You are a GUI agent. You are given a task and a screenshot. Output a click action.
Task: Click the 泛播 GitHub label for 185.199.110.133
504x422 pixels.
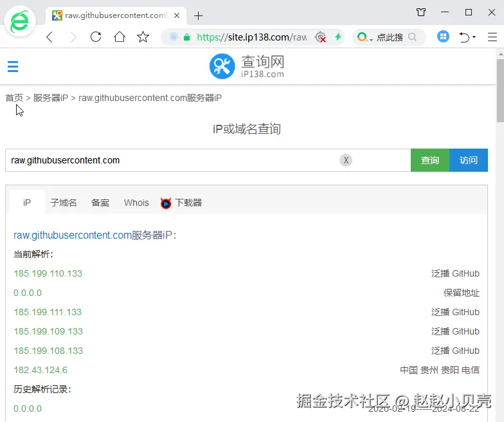point(455,273)
